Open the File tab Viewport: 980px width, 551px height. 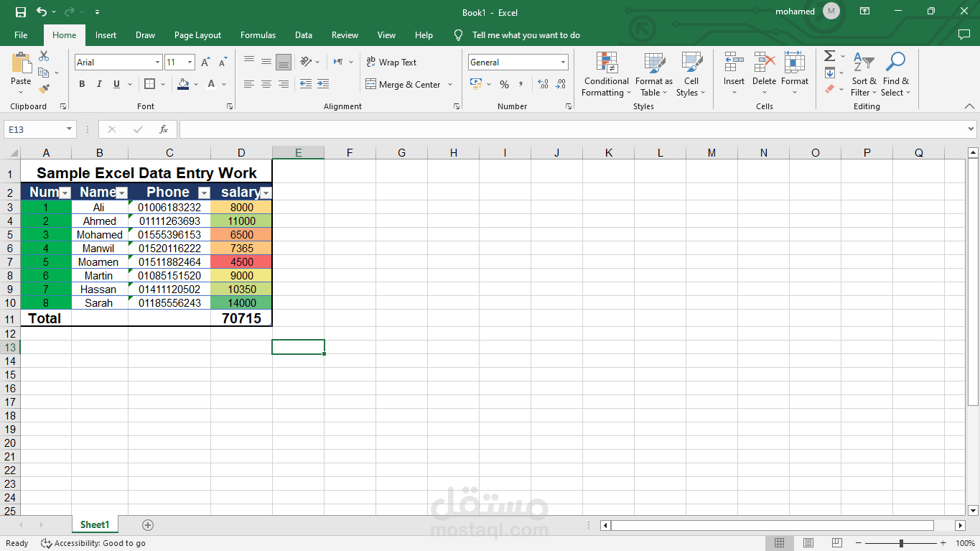pyautogui.click(x=21, y=34)
